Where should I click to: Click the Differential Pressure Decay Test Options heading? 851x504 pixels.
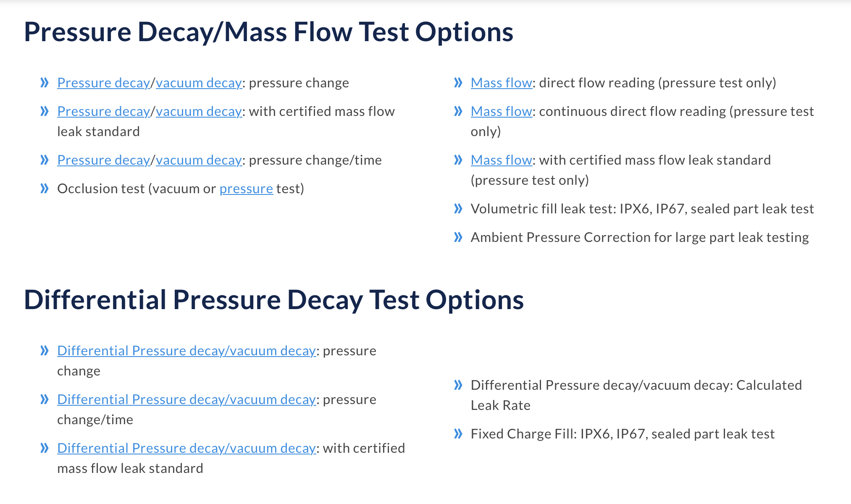pos(274,300)
